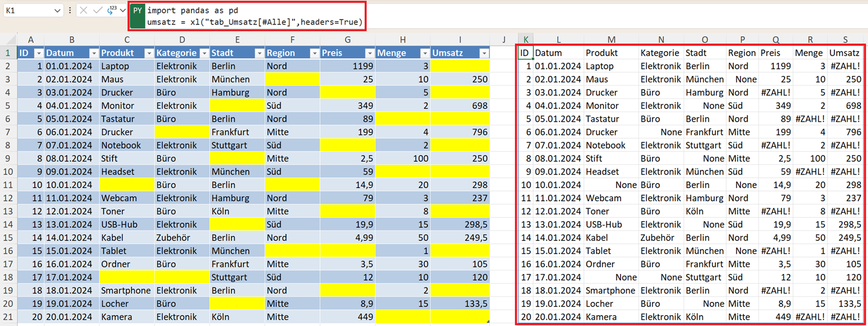Click cell S2 showing #ZAHL! error
Image resolution: width=868 pixels, height=326 pixels.
point(845,66)
